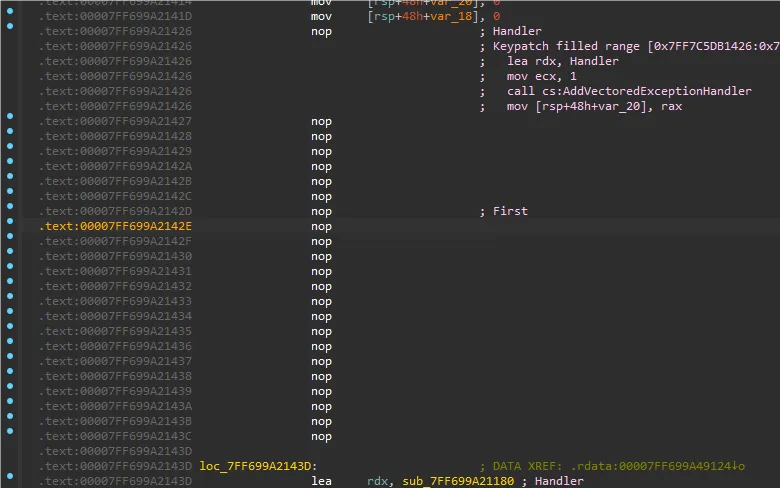Select address .text:00007FF699A21428
The height and width of the screenshot is (488, 780).
tap(115, 136)
